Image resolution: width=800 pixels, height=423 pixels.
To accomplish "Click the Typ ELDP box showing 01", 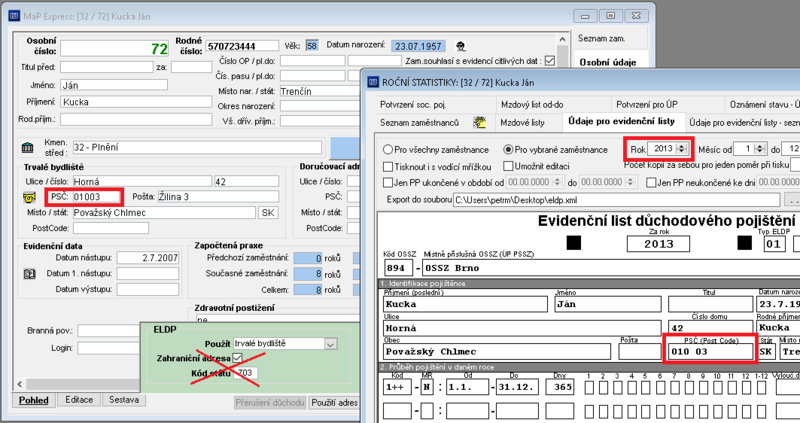I will [773, 244].
